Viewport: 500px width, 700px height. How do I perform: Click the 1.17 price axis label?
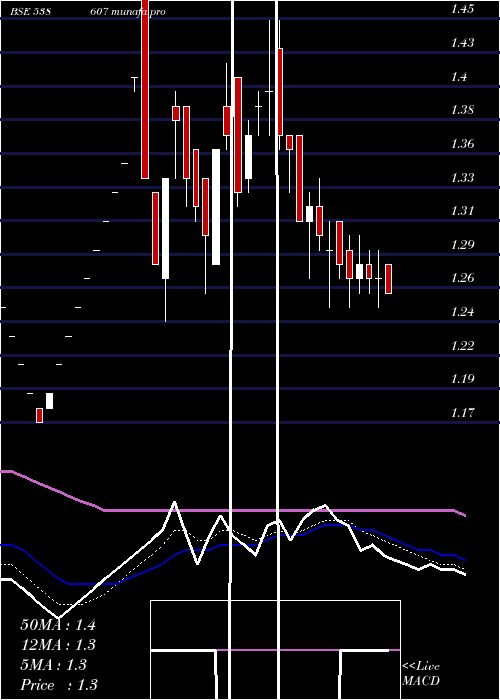click(462, 412)
